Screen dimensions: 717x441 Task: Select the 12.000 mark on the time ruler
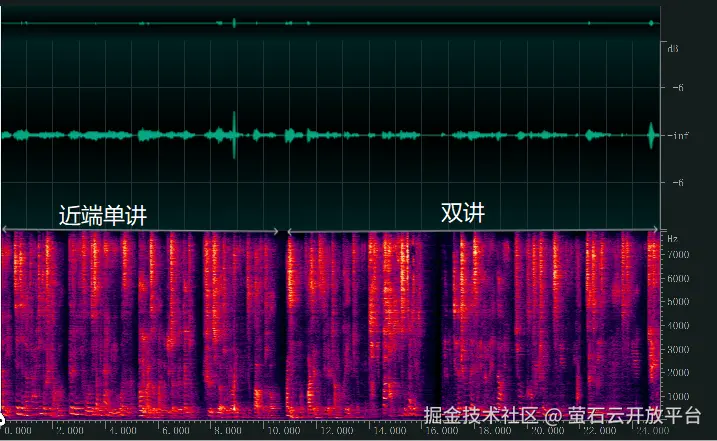click(337, 431)
